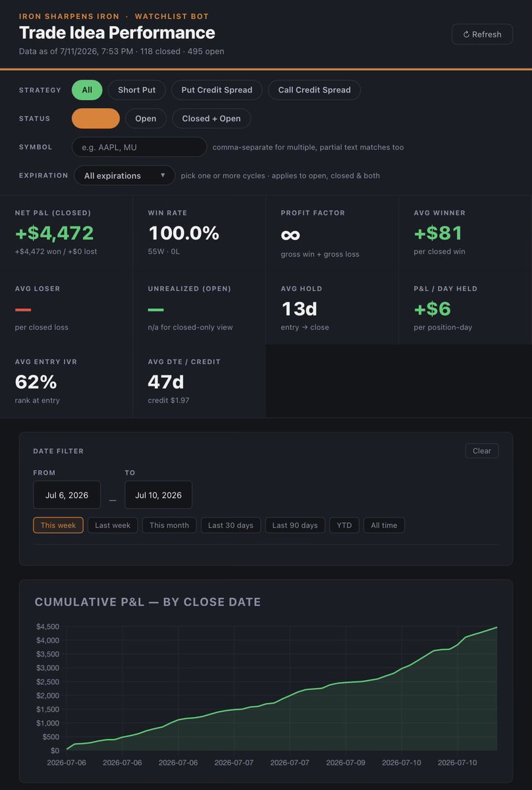Viewport: 532px width, 790px height.
Task: Click the Iron Sharpens Iron Watchlist Bot header
Action: (114, 16)
